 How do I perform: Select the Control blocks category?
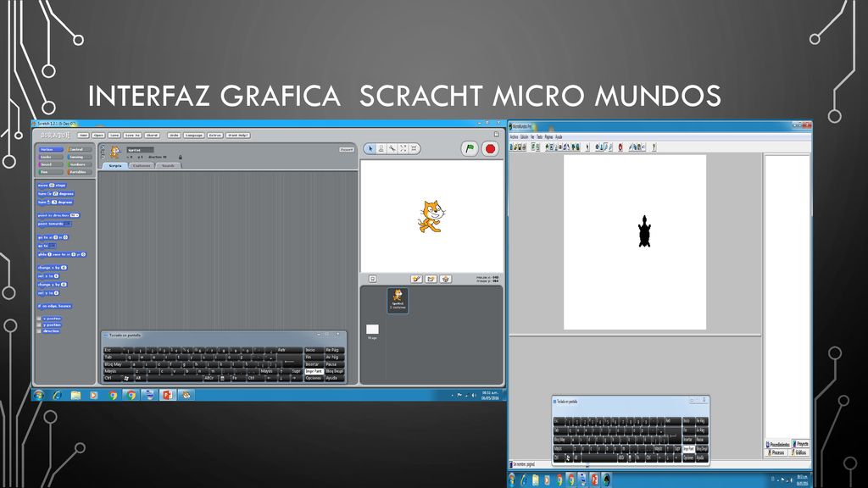click(x=79, y=149)
